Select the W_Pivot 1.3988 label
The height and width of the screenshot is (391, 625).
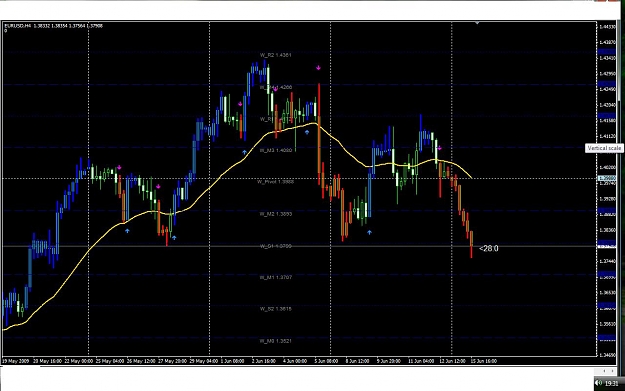coord(275,182)
